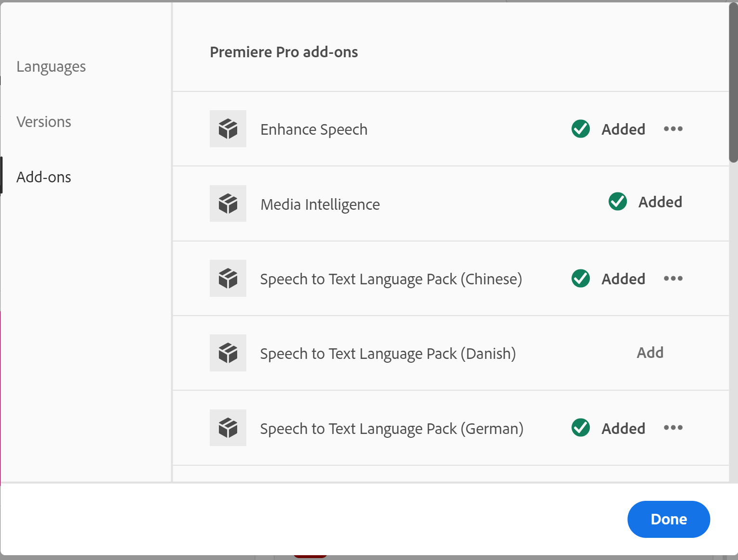Click Enhance Speech green added checkmark

tap(581, 129)
